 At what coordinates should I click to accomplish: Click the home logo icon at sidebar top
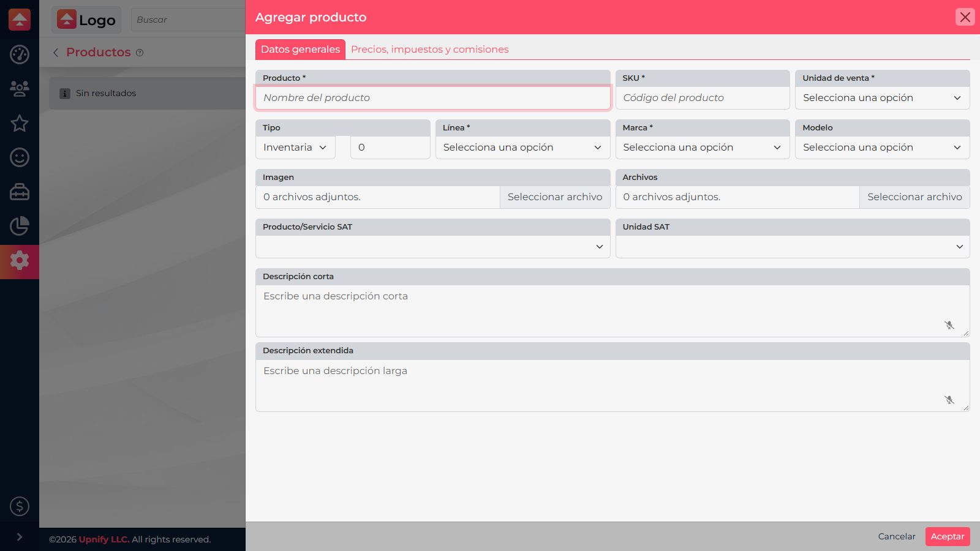20,20
